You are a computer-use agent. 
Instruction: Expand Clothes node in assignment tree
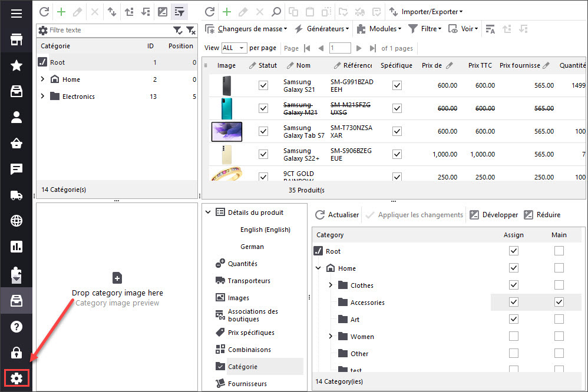(331, 285)
